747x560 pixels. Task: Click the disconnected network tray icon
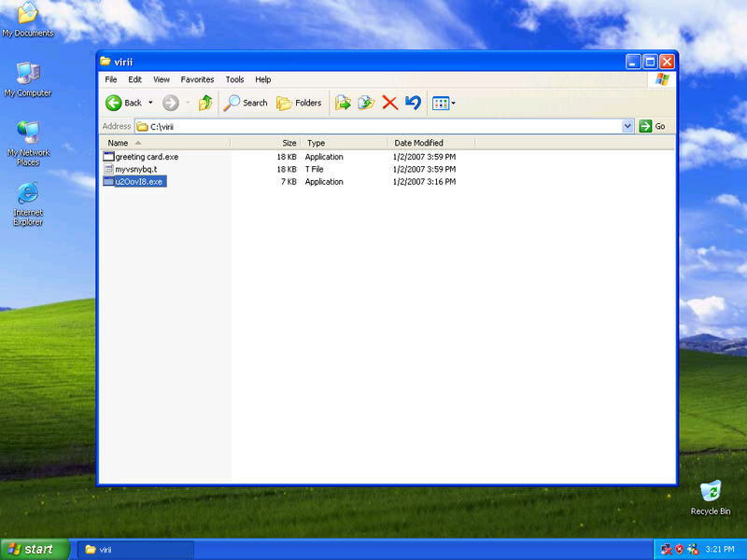coord(667,550)
